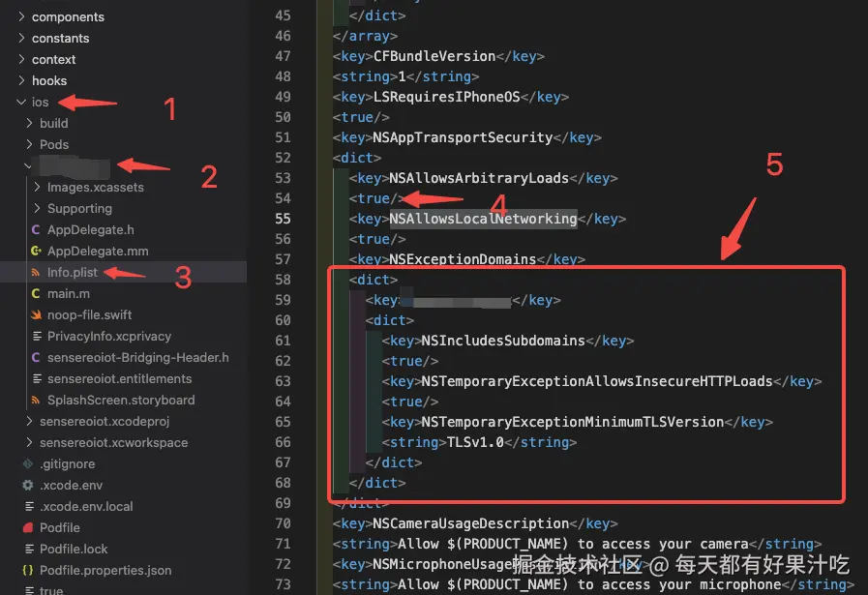Open noop-file.swift in the explorer
Viewport: 868px width, 595px height.
pos(90,315)
